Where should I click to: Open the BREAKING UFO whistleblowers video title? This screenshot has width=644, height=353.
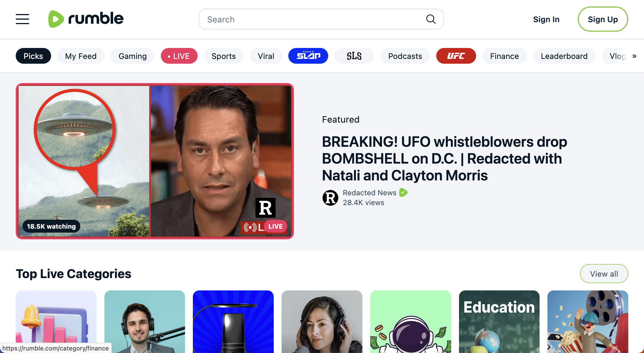(444, 159)
